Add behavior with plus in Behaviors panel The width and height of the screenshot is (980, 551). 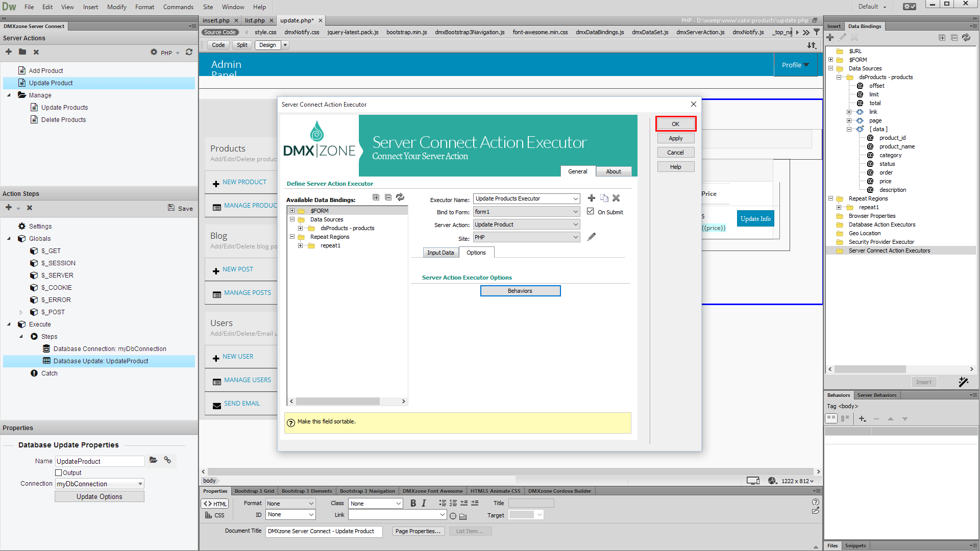[862, 419]
